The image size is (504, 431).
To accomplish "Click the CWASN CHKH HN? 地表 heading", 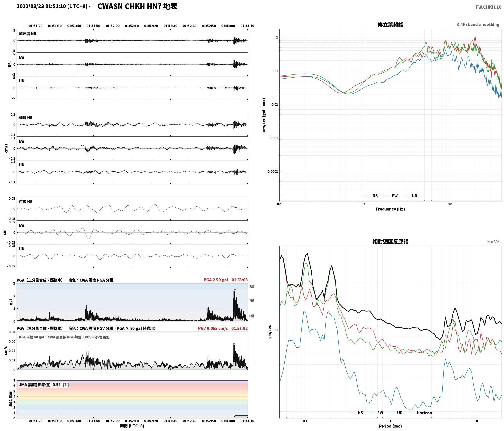I will 137,6.
